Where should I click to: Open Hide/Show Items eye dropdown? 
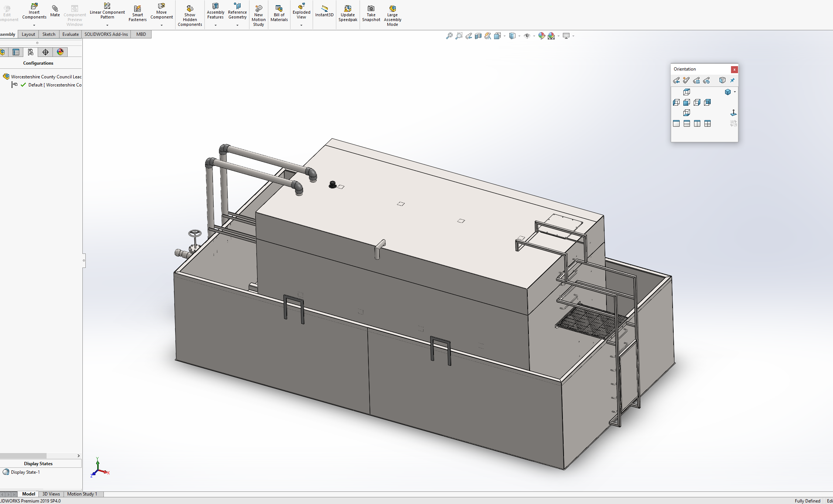tap(534, 36)
